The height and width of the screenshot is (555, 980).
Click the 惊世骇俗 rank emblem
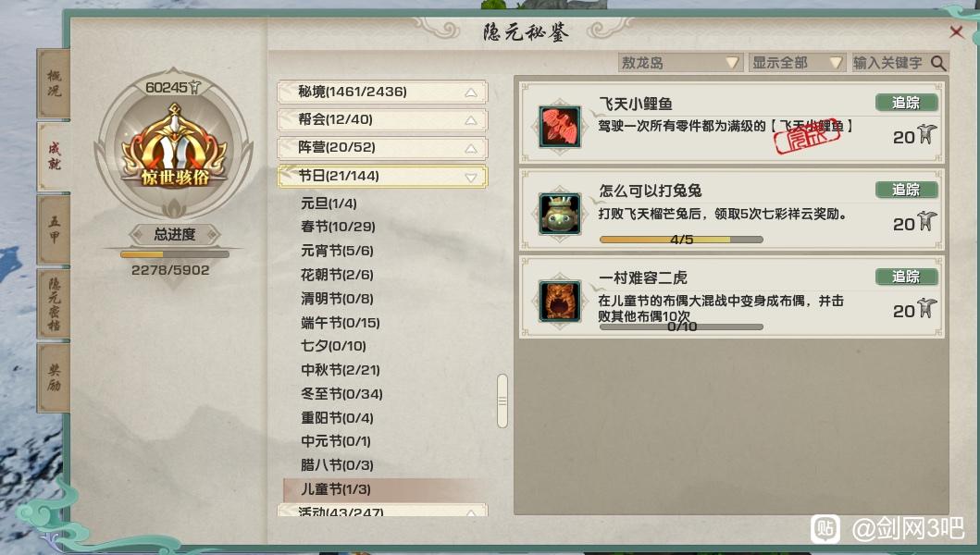(174, 147)
